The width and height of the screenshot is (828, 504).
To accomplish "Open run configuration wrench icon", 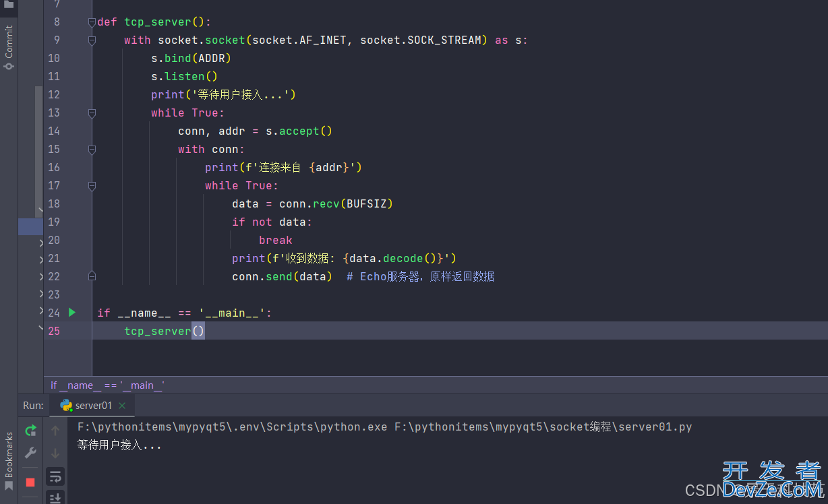I will coord(30,453).
